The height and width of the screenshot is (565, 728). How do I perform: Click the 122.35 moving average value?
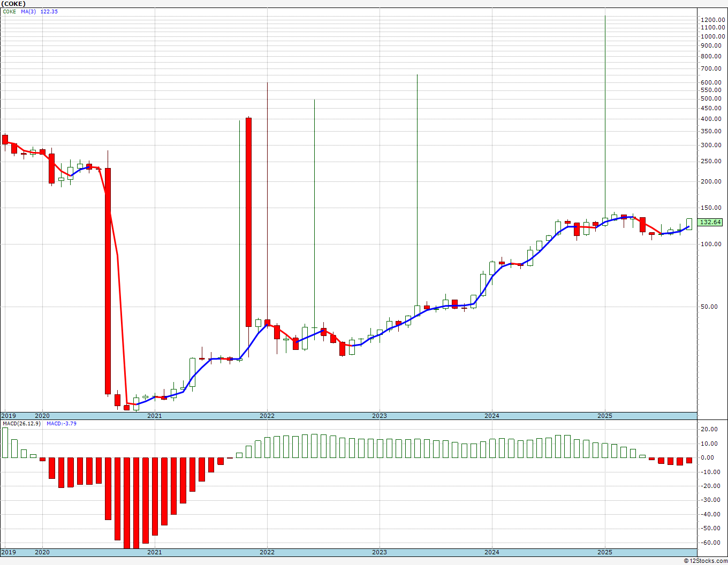[x=49, y=11]
